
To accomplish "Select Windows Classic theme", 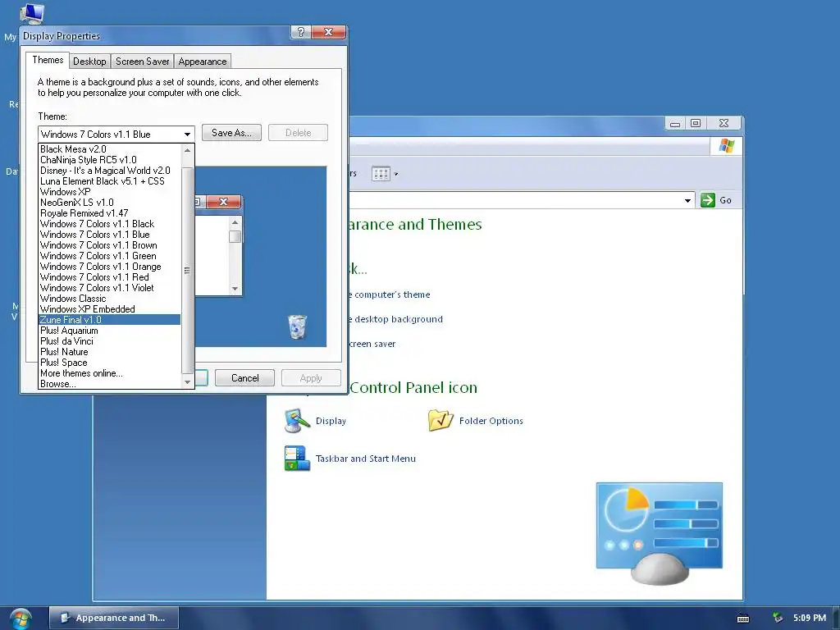I will [110, 299].
